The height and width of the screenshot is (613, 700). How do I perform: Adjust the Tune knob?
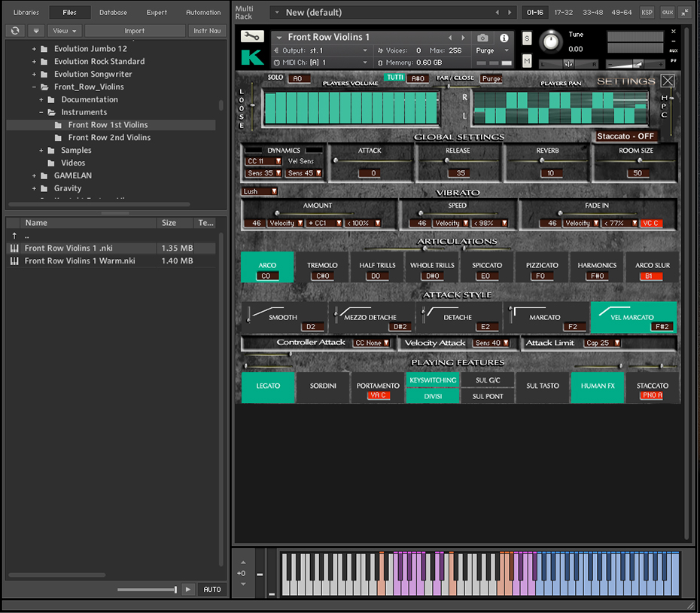click(x=551, y=41)
